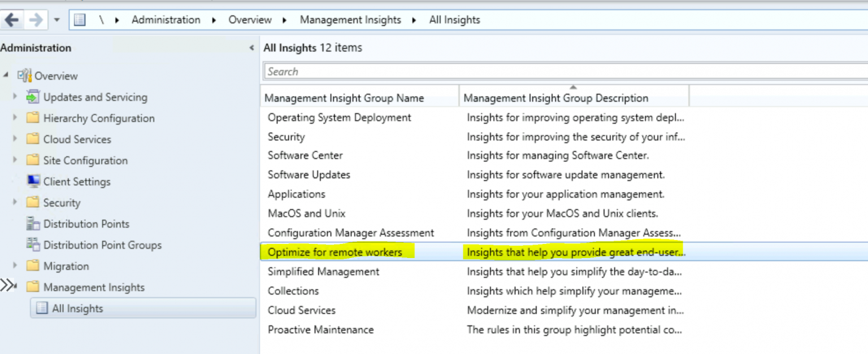Collapse the Overview tree node
This screenshot has width=868, height=354.
(6, 76)
